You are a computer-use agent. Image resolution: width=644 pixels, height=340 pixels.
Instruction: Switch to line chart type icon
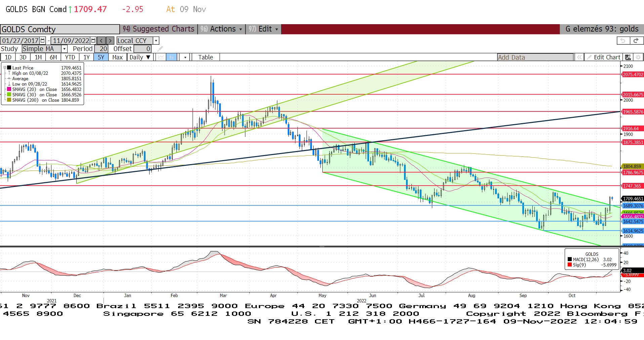tap(161, 57)
